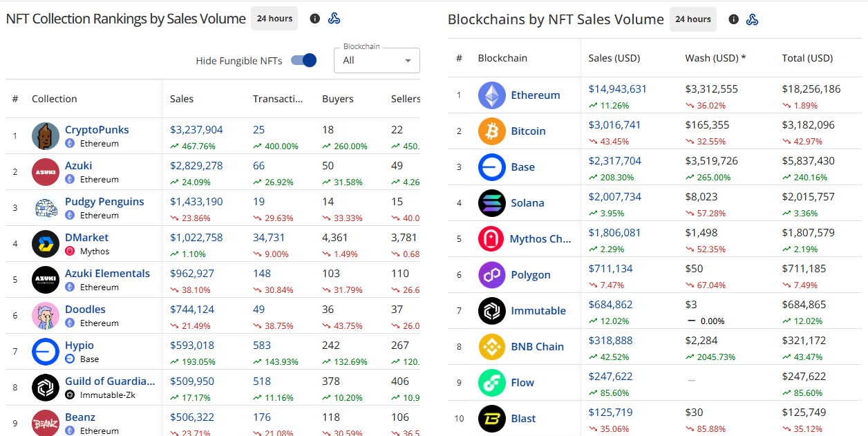Click the API icon next to Blockchains heading
Image resolution: width=868 pixels, height=436 pixels.
click(x=753, y=19)
